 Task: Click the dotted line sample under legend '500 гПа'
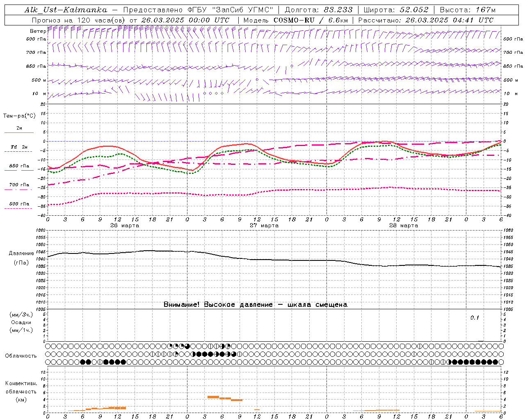(x=18, y=208)
